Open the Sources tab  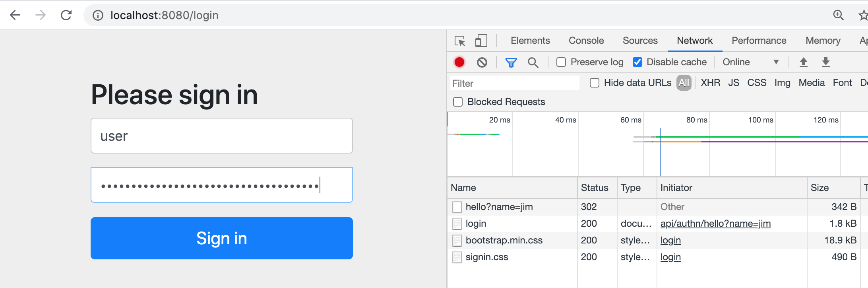[640, 41]
